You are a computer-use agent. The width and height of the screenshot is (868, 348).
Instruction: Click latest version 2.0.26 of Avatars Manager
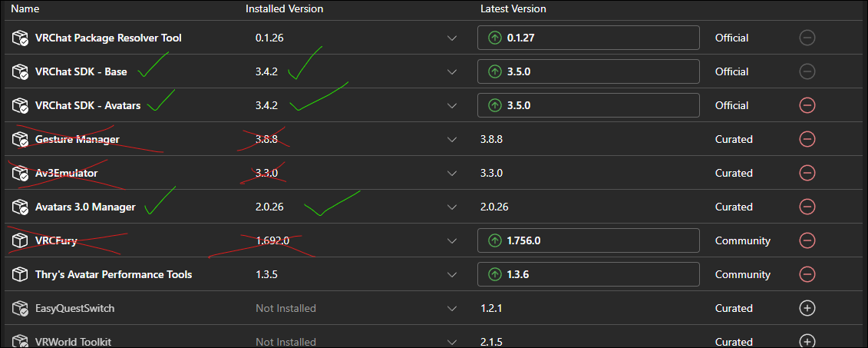point(494,207)
